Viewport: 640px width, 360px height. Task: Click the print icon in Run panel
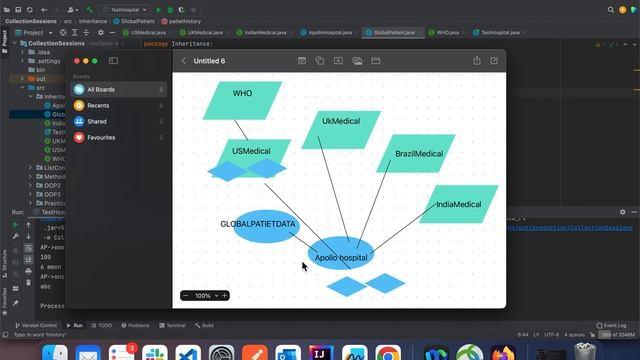tap(28, 271)
